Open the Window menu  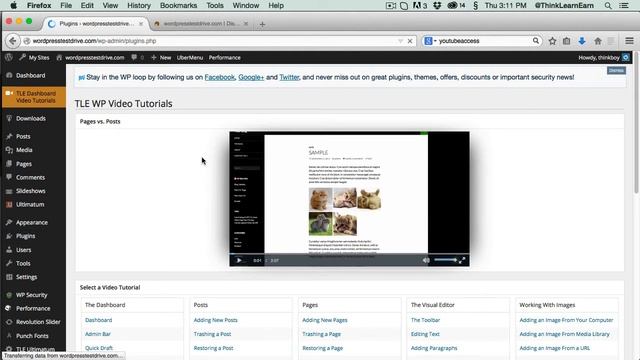[246, 6]
